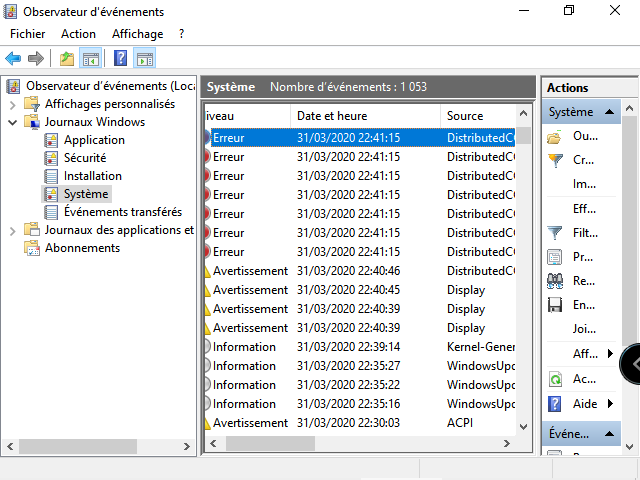Image resolution: width=640 pixels, height=480 pixels.
Task: Click Joi... attach task action
Action: (584, 329)
